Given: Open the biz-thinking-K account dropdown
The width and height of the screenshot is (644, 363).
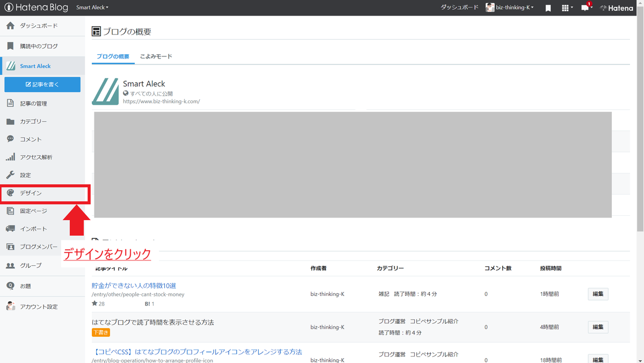Looking at the screenshot, I should pos(510,8).
